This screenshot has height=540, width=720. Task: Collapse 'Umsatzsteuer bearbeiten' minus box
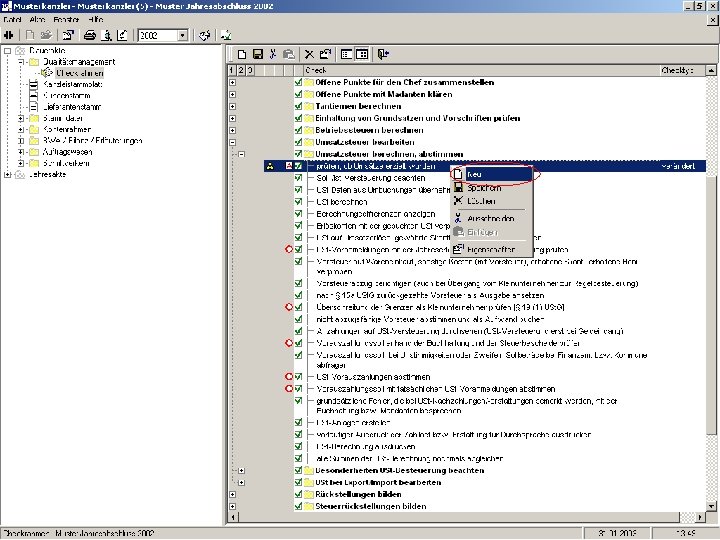pyautogui.click(x=233, y=142)
